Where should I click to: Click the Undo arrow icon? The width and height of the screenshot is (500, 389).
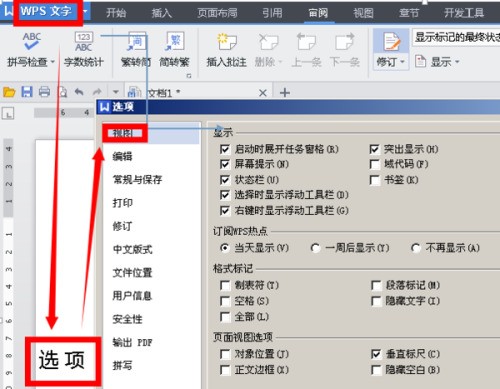(79, 92)
